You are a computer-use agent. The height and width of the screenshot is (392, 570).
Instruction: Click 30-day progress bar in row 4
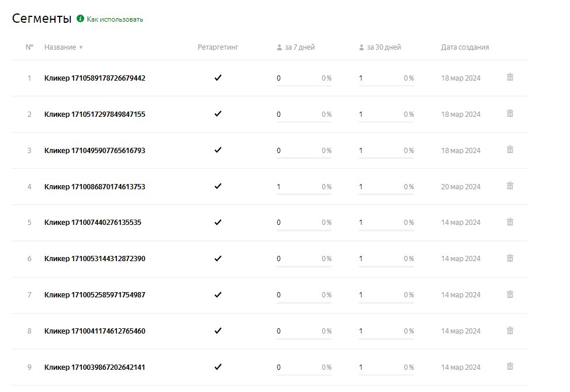point(386,195)
